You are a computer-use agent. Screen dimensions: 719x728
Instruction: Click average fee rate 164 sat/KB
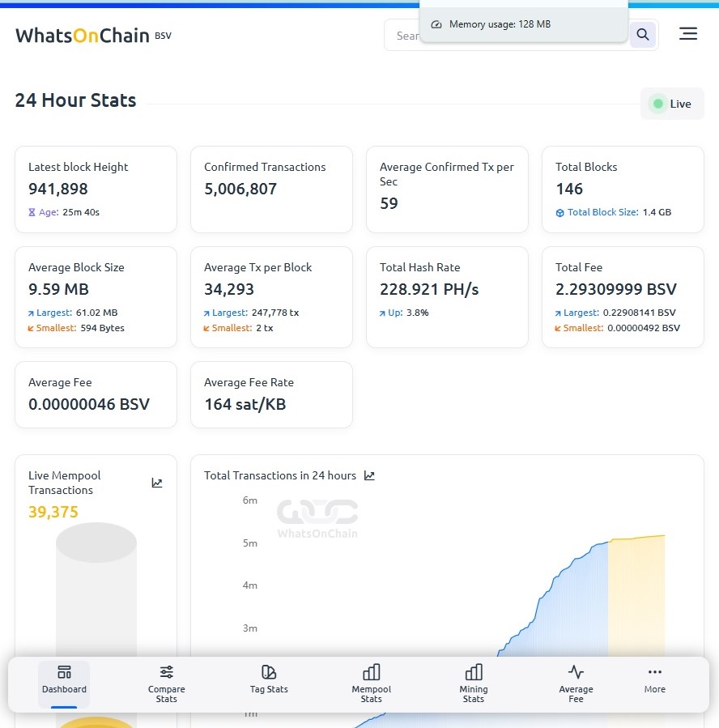pyautogui.click(x=245, y=404)
